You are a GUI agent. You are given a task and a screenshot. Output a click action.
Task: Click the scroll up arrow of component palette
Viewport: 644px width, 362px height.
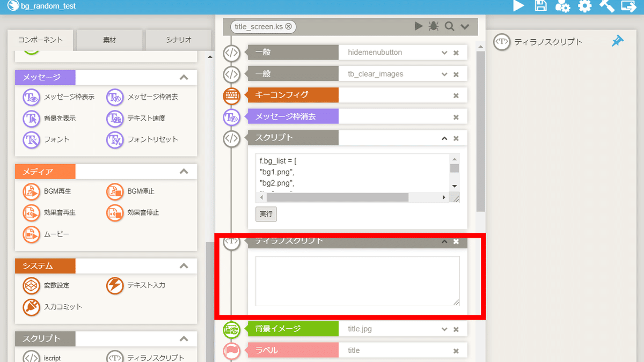209,56
